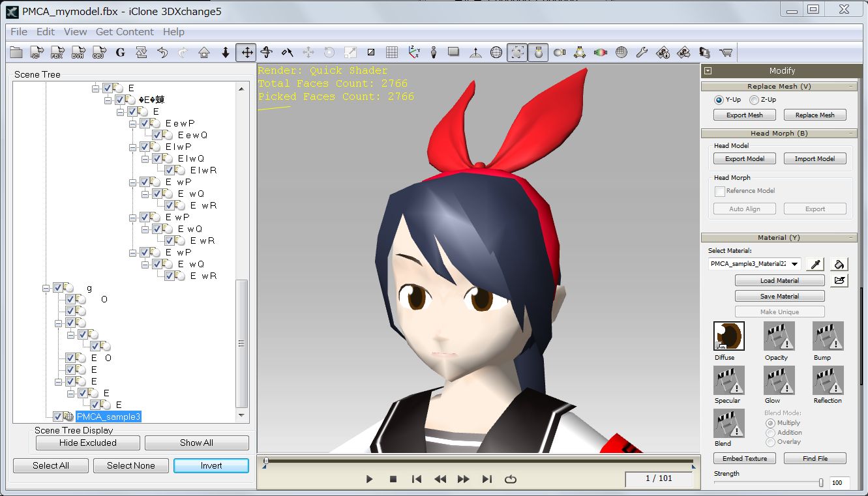868x496 pixels.
Task: Collapse the ElwP tree node
Action: [x=133, y=147]
